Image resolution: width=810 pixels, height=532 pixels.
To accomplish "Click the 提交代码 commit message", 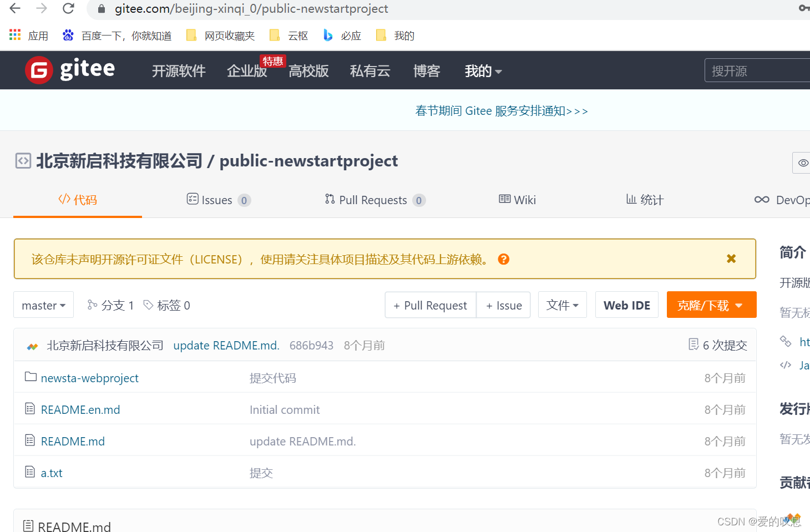I will (272, 378).
